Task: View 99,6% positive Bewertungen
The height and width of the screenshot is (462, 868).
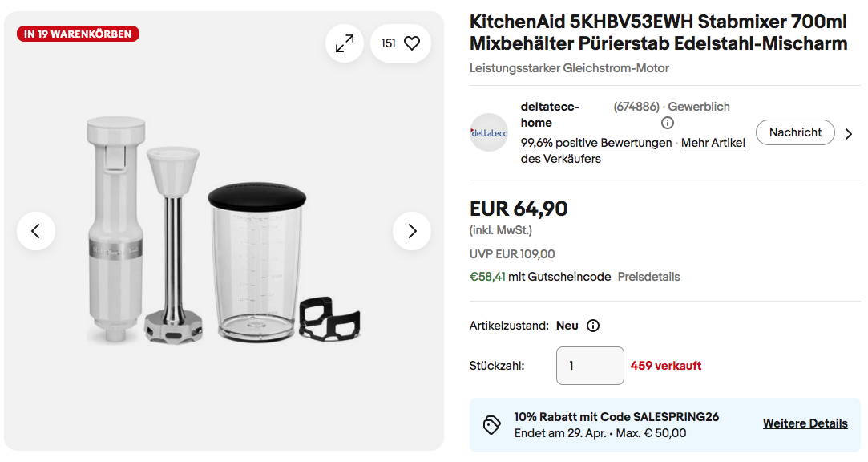Action: 596,143
